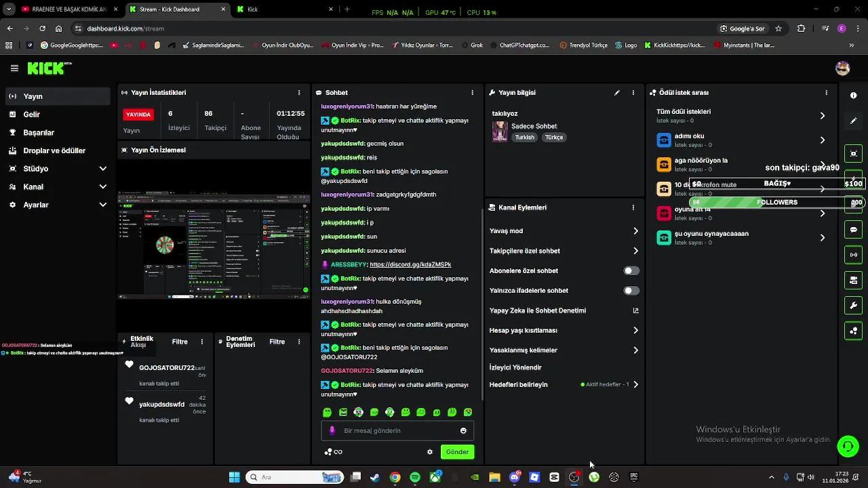
Task: Open Yasaklanmış kelimeler arrow
Action: [635, 350]
